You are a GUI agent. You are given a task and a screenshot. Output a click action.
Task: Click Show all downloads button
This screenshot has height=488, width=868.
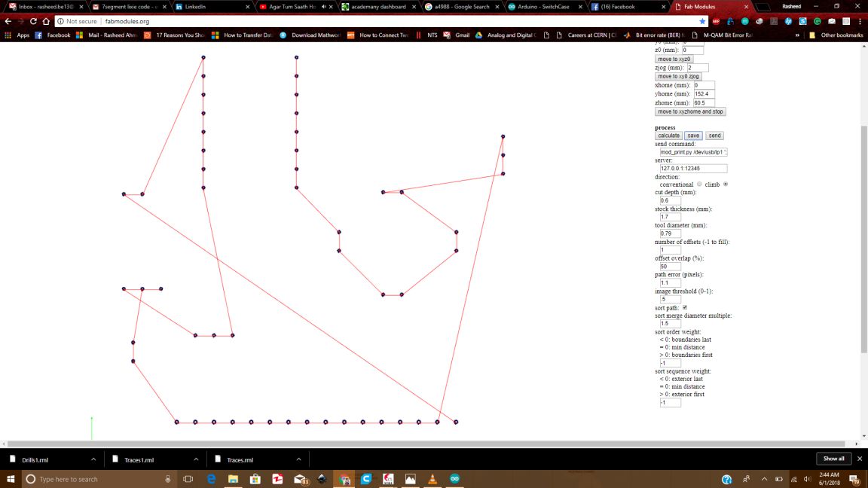tap(833, 459)
